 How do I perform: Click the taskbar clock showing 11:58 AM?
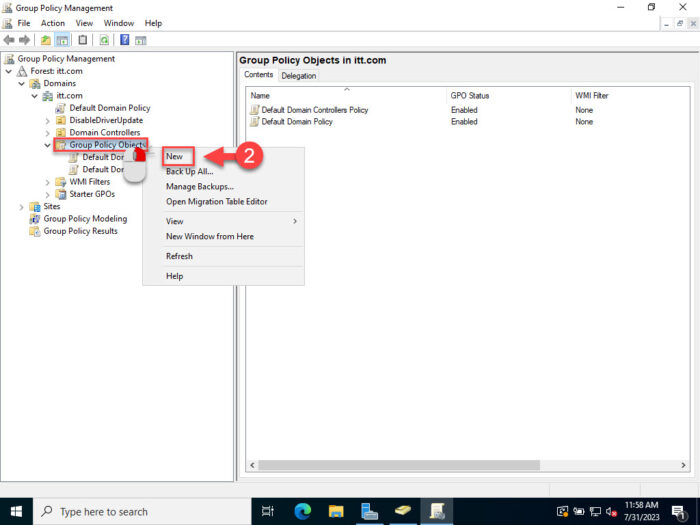[x=642, y=511]
